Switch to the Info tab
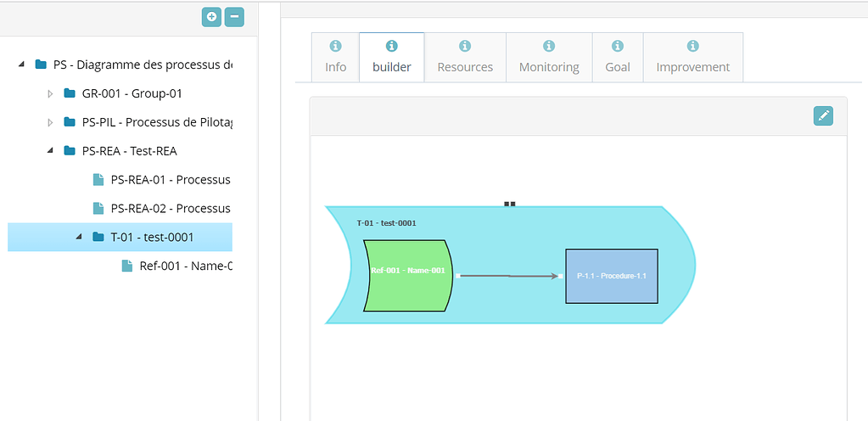Screen dimensions: 868x421 click(x=335, y=58)
